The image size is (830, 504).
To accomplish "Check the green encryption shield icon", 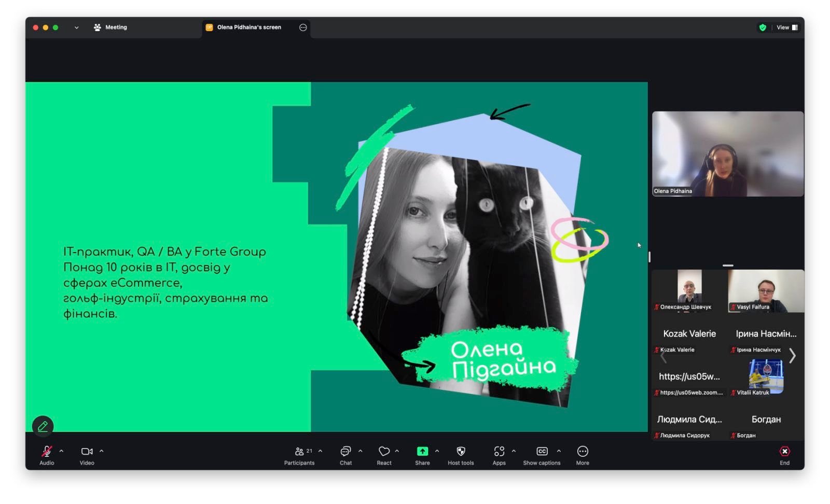I will (763, 27).
